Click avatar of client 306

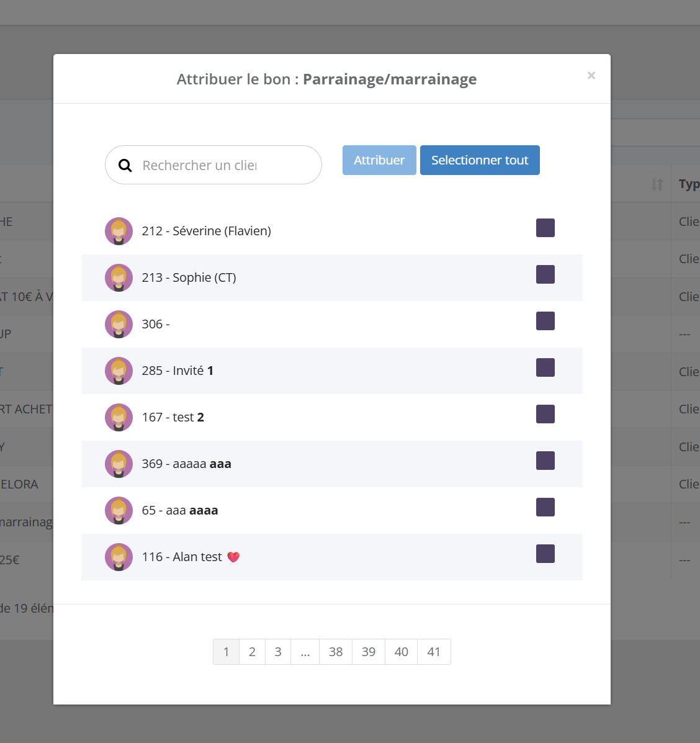point(119,324)
